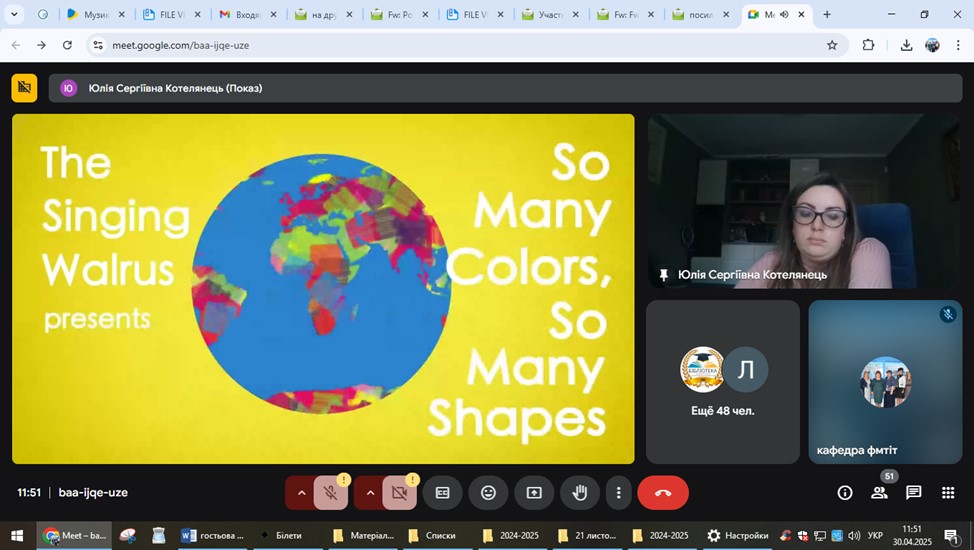Expand audio settings arrow beside microphone
The width and height of the screenshot is (974, 550).
(x=301, y=493)
